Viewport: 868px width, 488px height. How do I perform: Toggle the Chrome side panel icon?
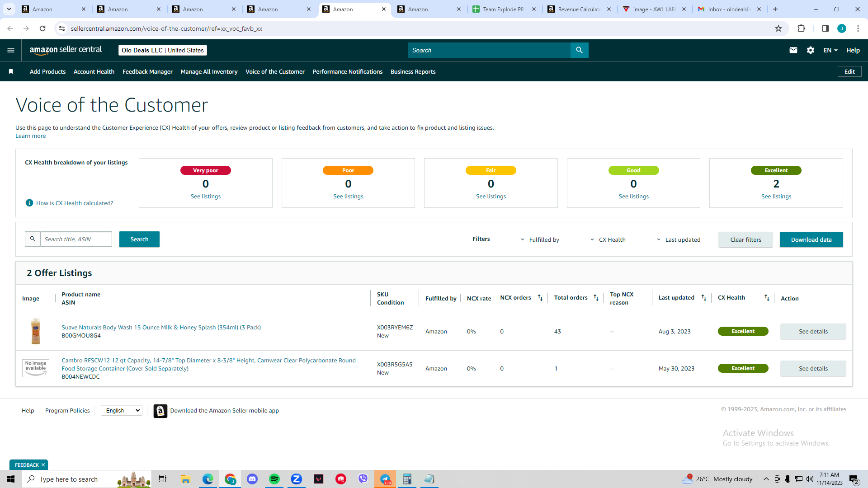[825, 28]
